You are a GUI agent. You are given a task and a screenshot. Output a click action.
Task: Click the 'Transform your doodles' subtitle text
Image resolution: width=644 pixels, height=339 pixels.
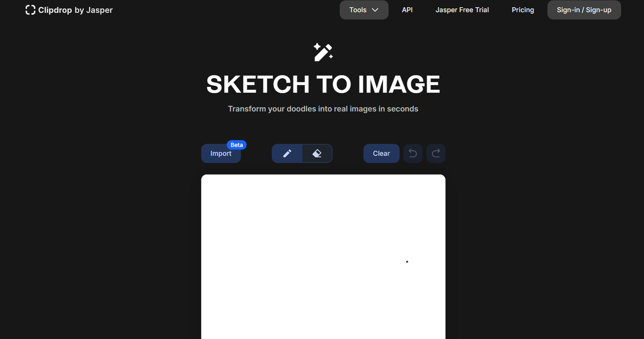[323, 109]
